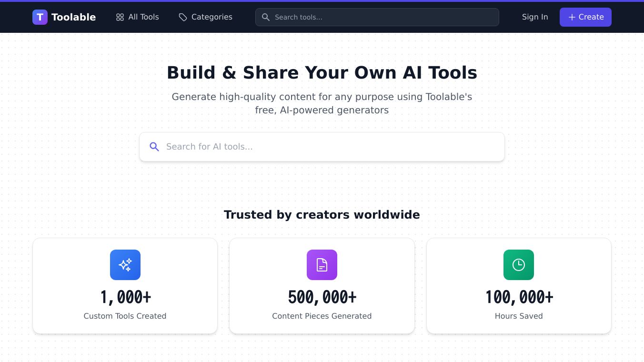Screen dimensions: 644x362
Task: Focus the navbar Search tools field
Action: (x=377, y=17)
